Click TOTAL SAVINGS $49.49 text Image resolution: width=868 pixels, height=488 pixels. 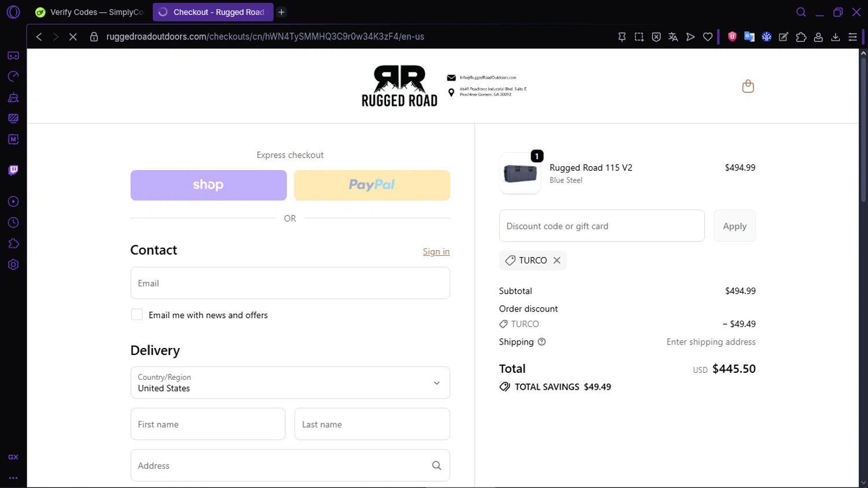(x=562, y=387)
